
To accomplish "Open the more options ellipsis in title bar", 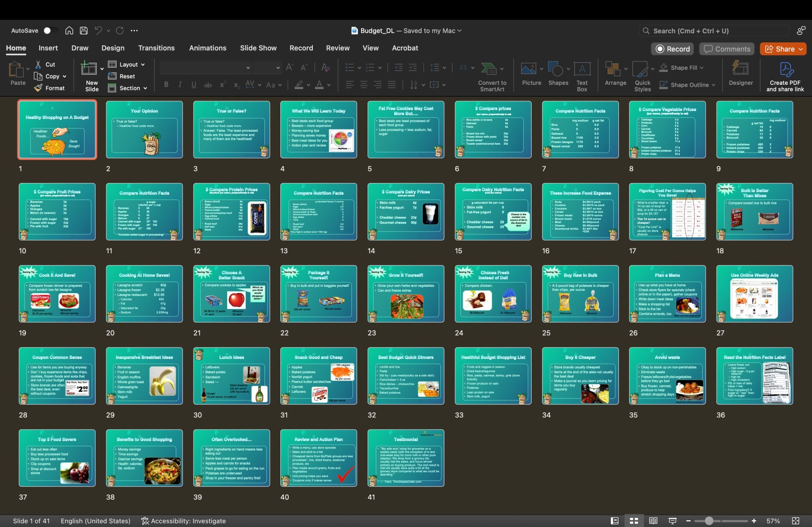I will pyautogui.click(x=134, y=31).
